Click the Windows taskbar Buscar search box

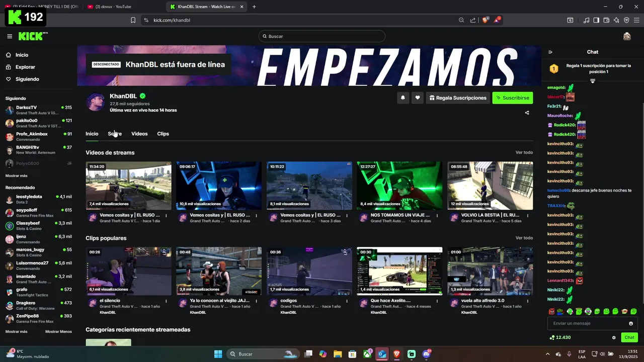click(264, 354)
